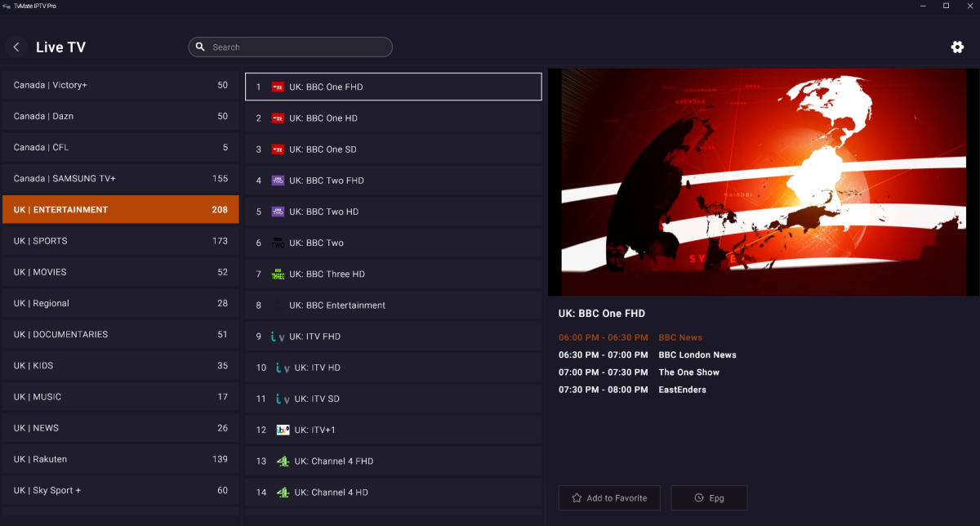
Task: Click the ITV FHD channel logo
Action: (x=278, y=337)
